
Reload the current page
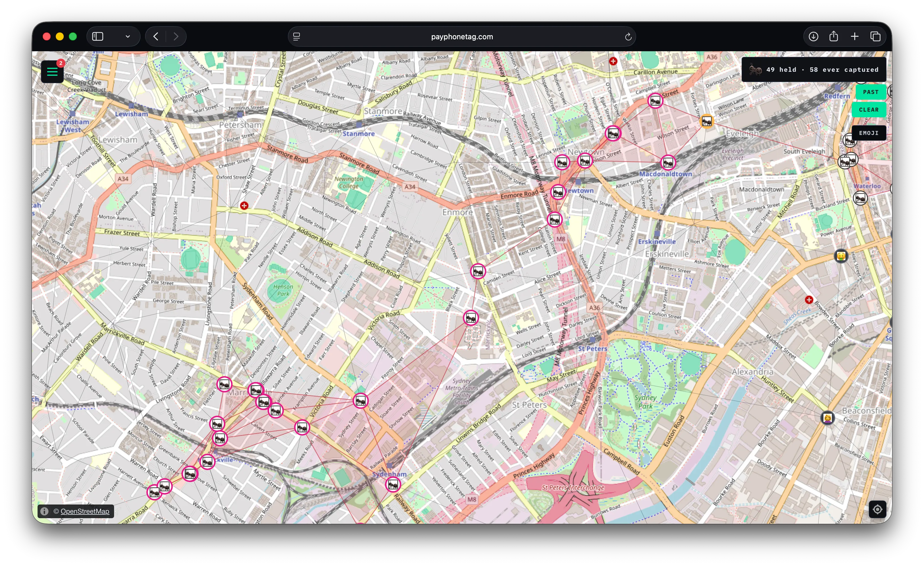click(628, 37)
